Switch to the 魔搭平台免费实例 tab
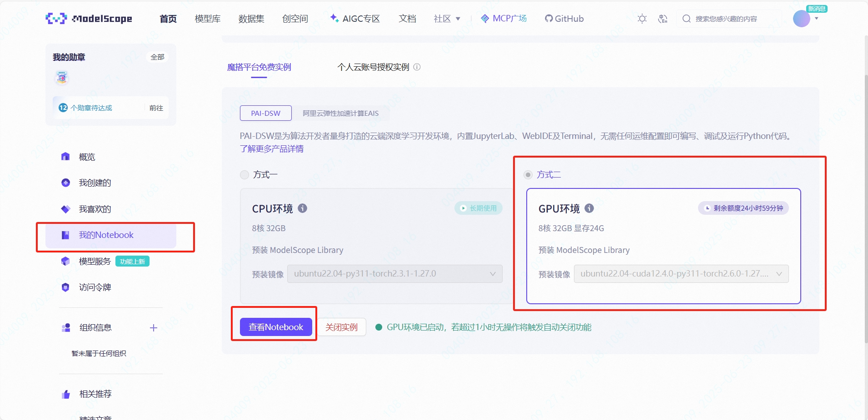Viewport: 868px width, 420px height. [259, 67]
